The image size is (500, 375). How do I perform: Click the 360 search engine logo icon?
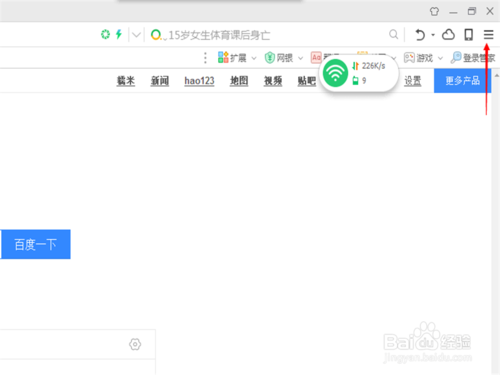(156, 35)
